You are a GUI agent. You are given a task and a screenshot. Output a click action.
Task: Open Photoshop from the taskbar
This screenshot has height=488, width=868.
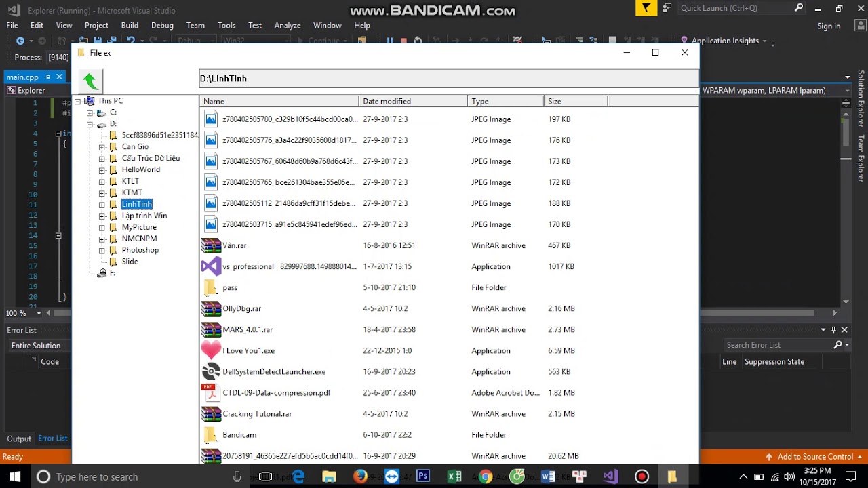click(423, 476)
